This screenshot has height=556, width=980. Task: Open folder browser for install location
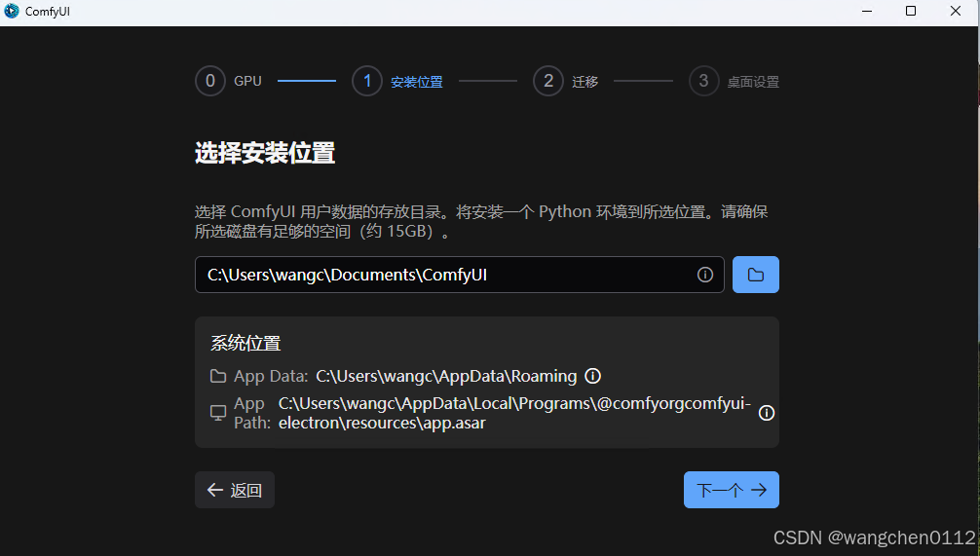(755, 275)
